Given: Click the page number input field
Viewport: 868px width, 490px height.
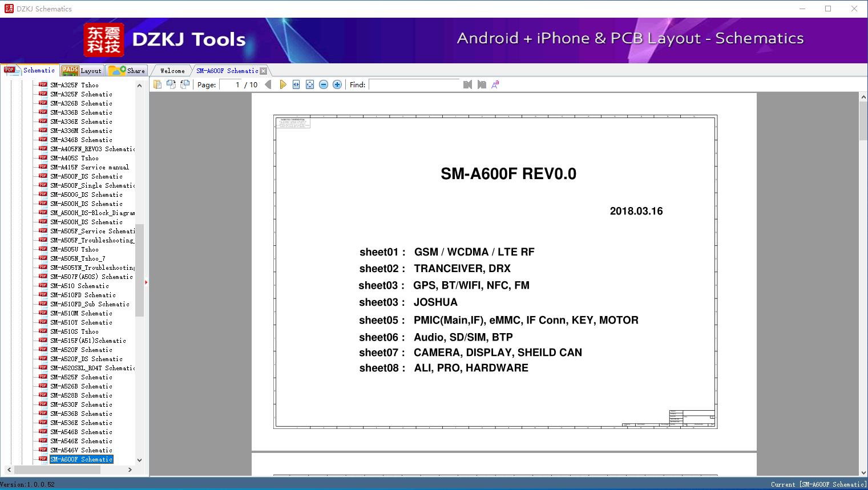Looking at the screenshot, I should [231, 84].
